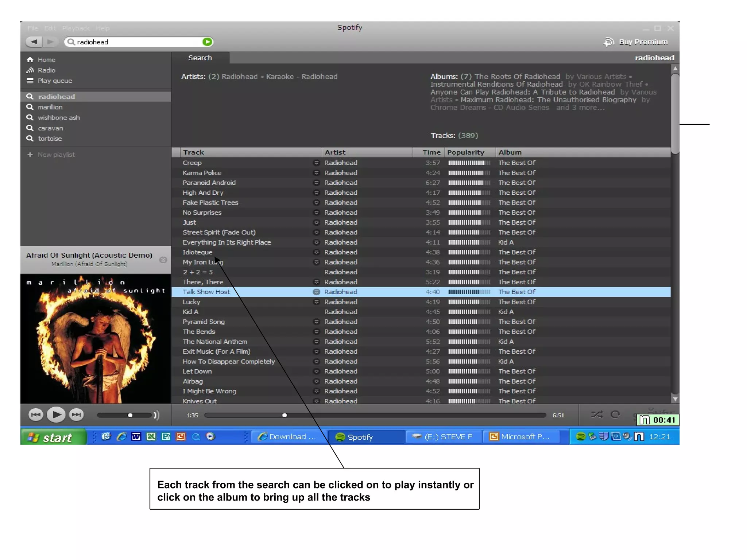Viewport: 747px width, 560px height.
Task: Go back with the left arrow button
Action: tap(34, 42)
